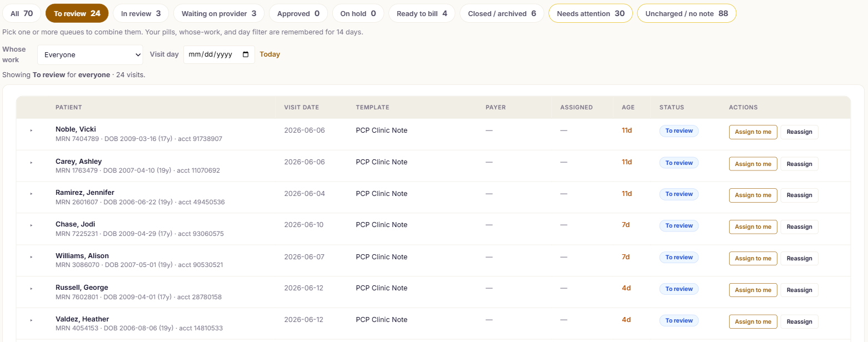
Task: Click patient name Chase, Jodi
Action: tap(76, 224)
